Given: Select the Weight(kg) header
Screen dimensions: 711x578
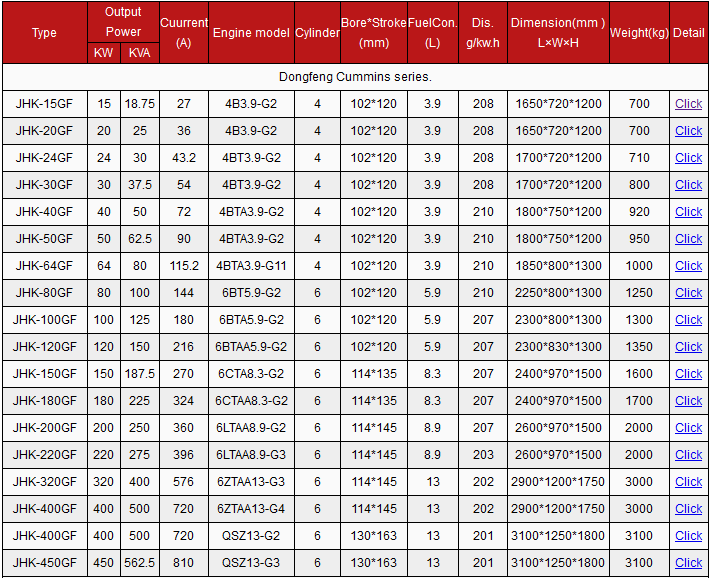Looking at the screenshot, I should tap(639, 33).
